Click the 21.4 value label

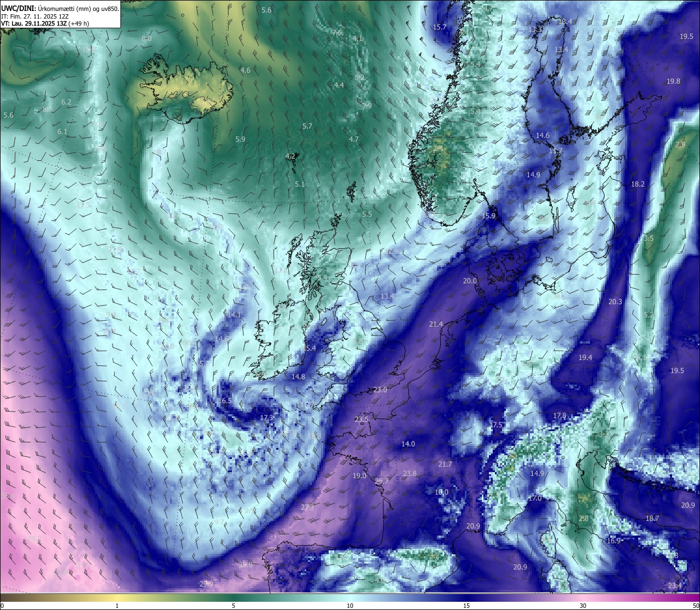[x=436, y=324]
